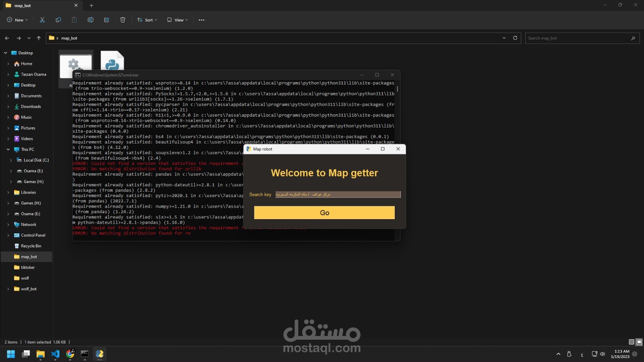Screen dimensions: 644x362
Task: Open the See more ellipsis menu
Action: pos(202,20)
